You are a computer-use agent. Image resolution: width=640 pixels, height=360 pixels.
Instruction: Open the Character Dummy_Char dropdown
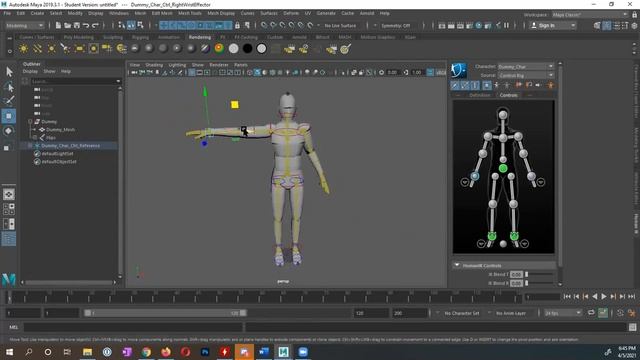[x=526, y=67]
